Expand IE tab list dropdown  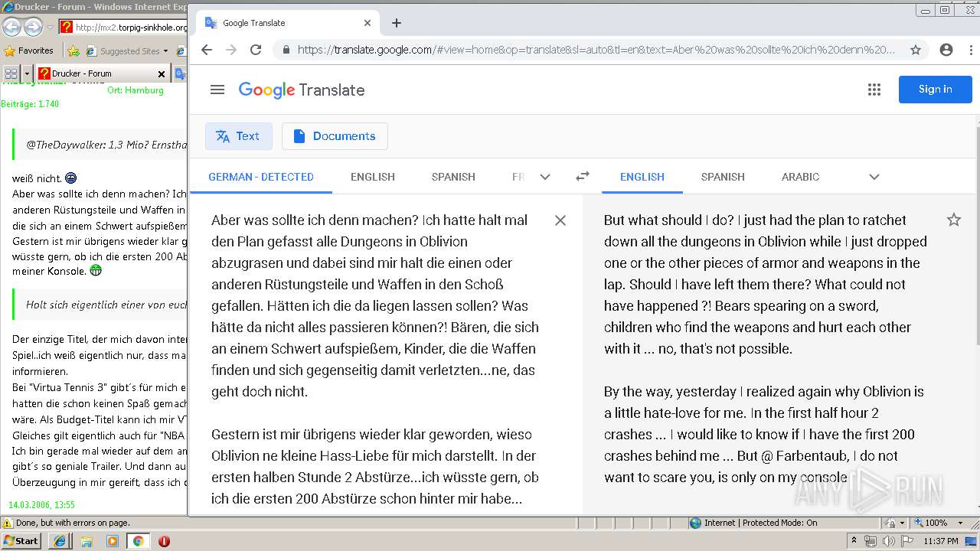[28, 73]
